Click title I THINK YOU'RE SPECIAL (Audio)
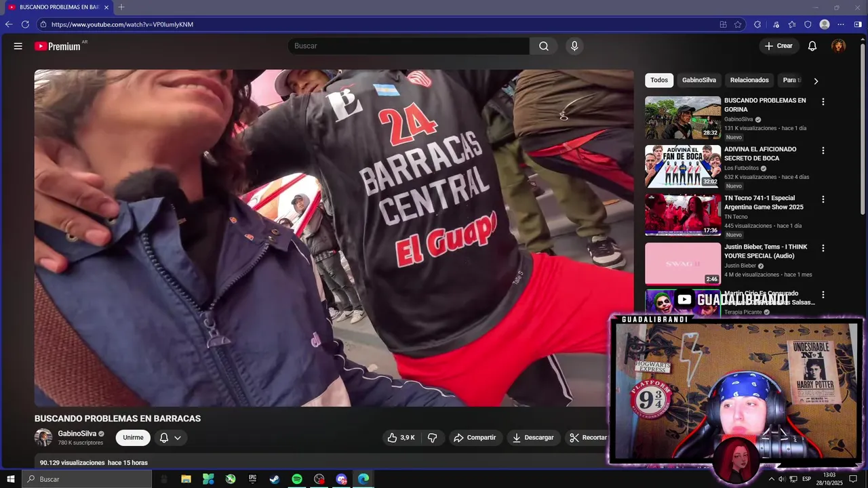The height and width of the screenshot is (488, 868). point(766,251)
